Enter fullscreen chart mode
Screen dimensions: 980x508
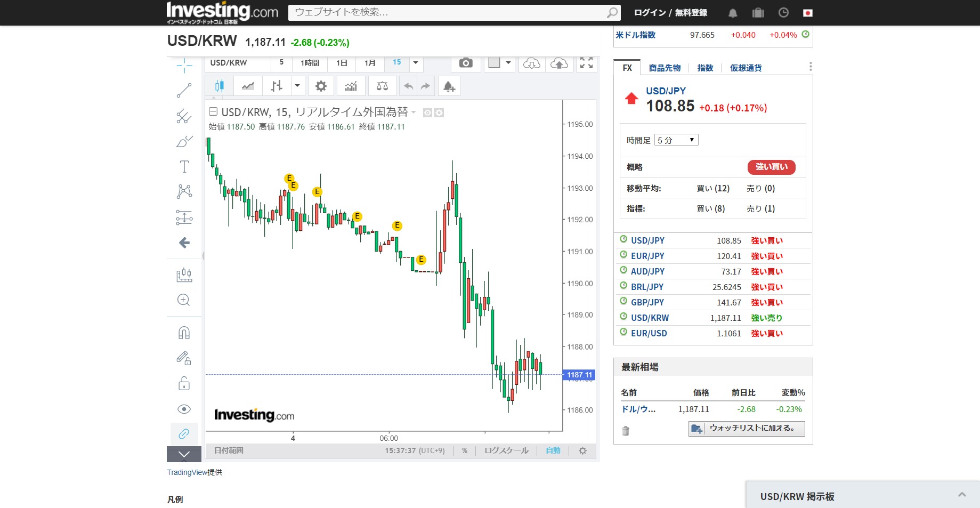[x=586, y=63]
